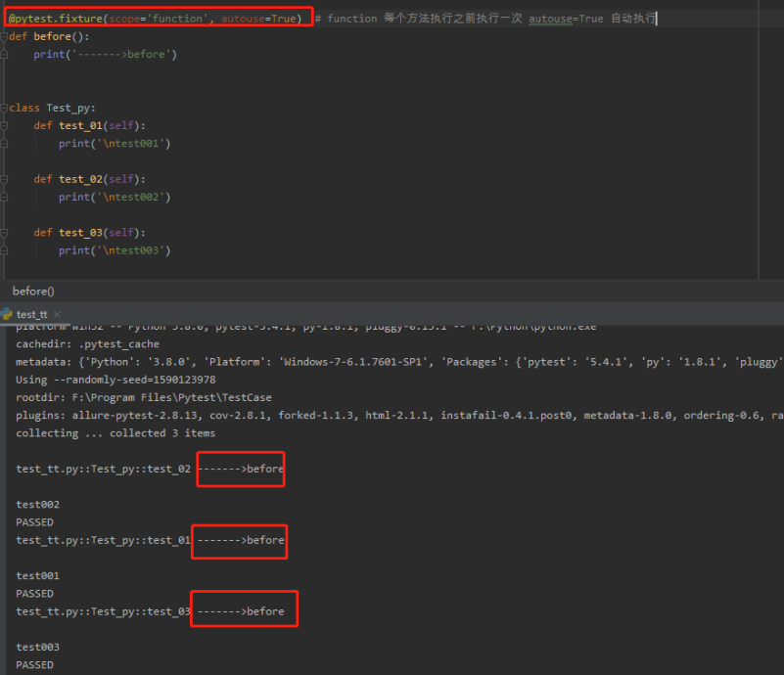
Task: Click print('\ntest001') statement
Action: [115, 144]
